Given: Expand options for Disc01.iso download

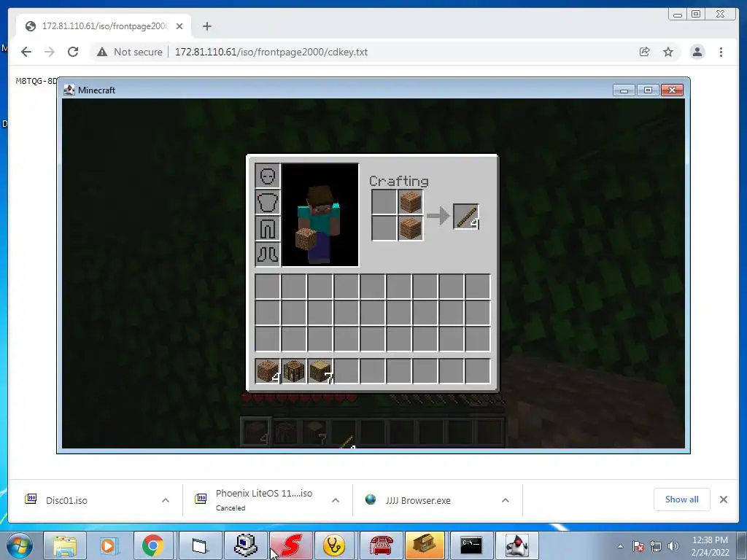Looking at the screenshot, I should coord(166,500).
